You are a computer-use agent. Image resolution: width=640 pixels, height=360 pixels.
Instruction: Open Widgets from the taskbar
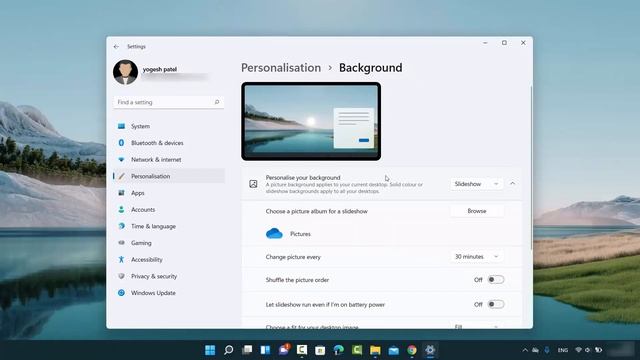click(265, 350)
